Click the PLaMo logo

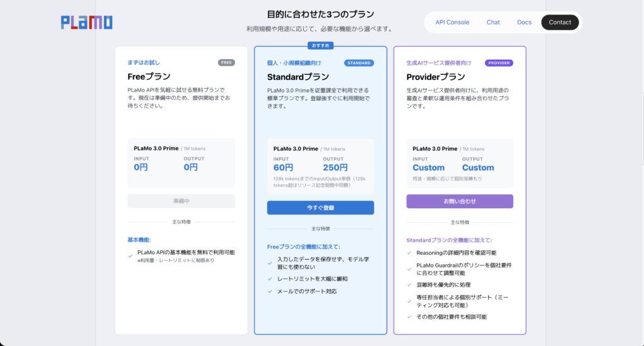[87, 23]
